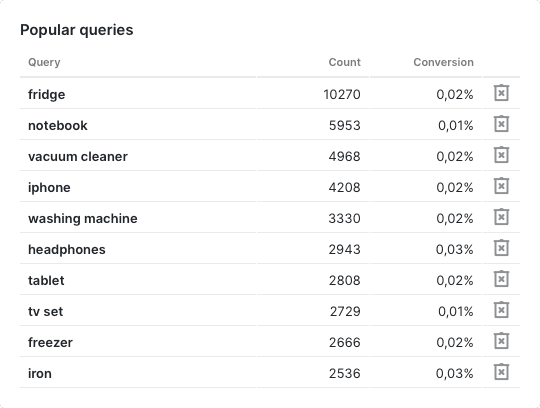Remove the notebook query using its trash icon

[501, 124]
